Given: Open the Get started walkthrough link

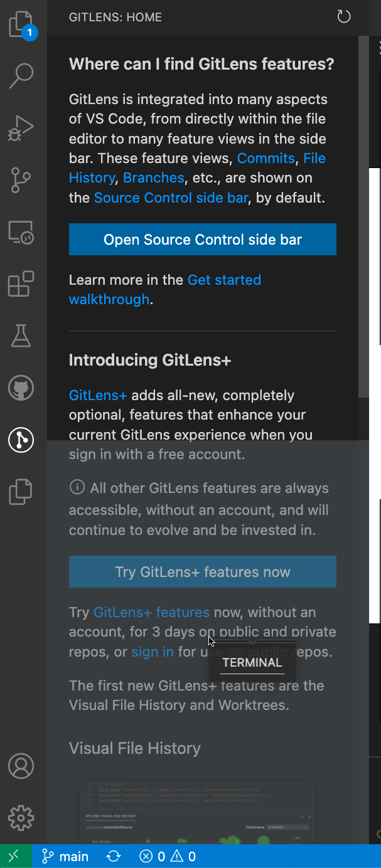Looking at the screenshot, I should click(x=224, y=280).
